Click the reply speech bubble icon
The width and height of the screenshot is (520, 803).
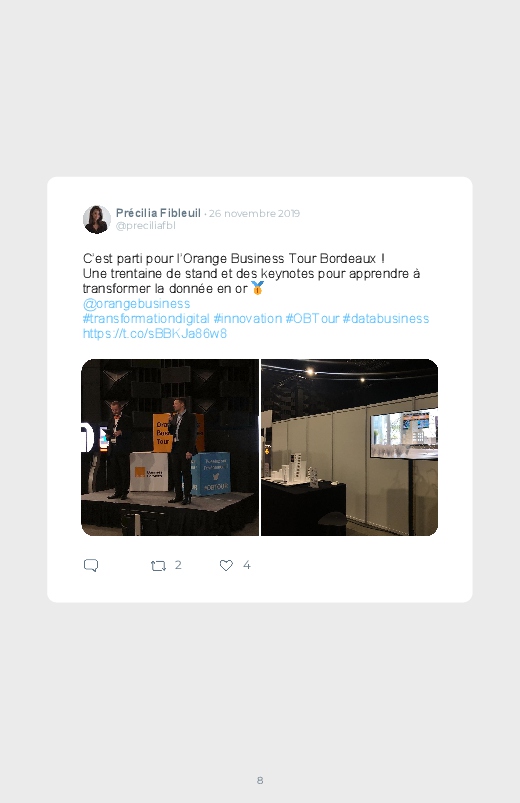click(x=91, y=565)
